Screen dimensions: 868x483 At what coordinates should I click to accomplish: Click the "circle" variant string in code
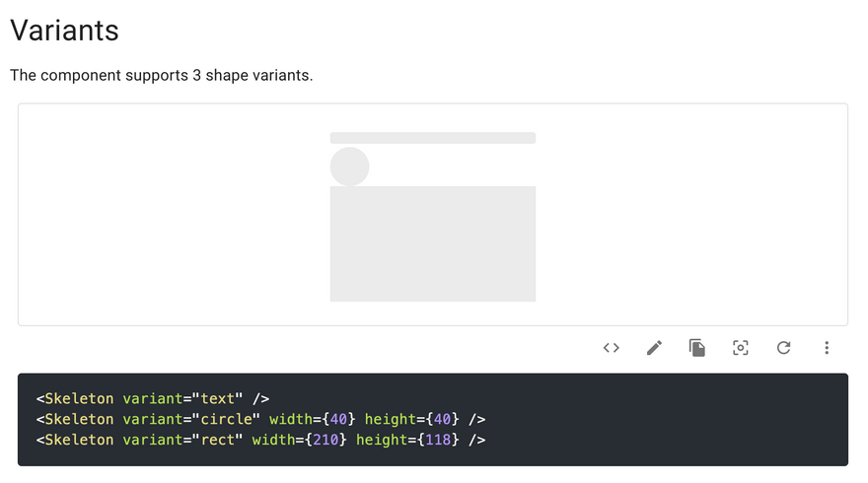226,419
